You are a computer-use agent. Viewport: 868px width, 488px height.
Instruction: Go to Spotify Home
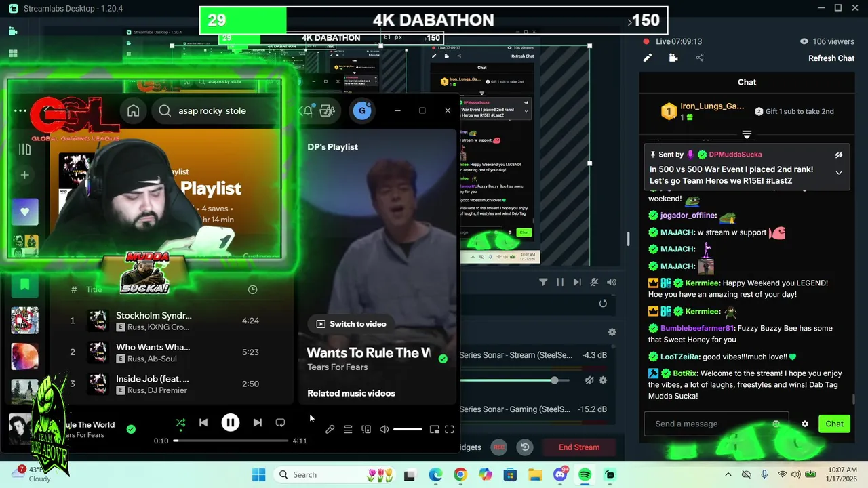click(x=134, y=111)
